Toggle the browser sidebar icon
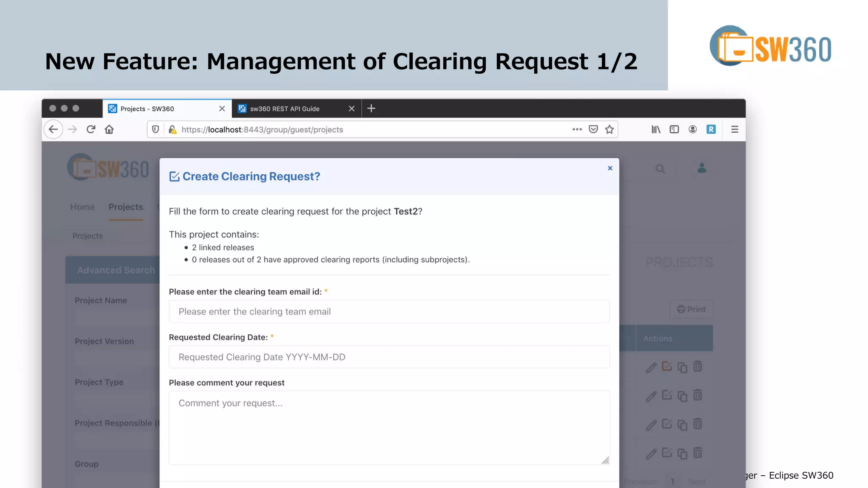This screenshot has width=868, height=488. (674, 129)
